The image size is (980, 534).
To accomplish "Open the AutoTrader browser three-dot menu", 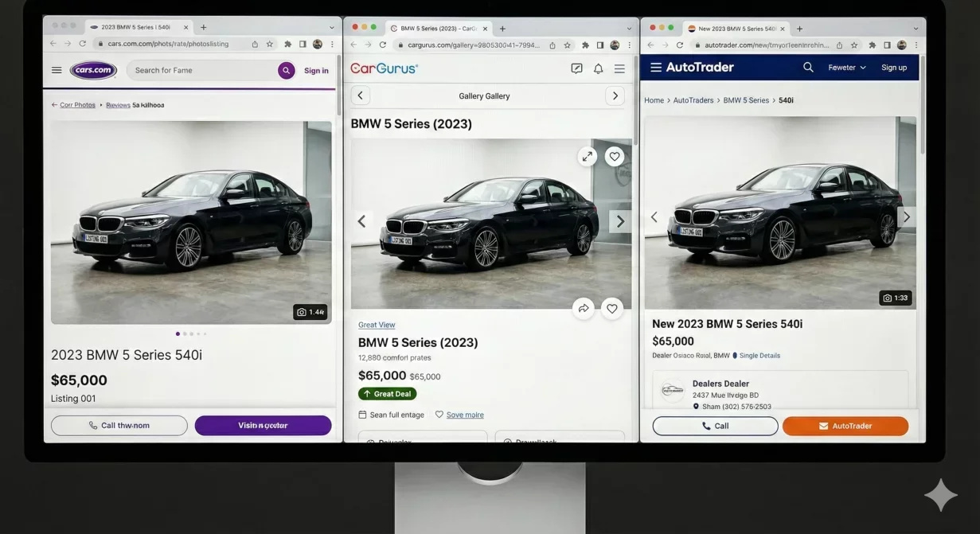I will pos(916,45).
